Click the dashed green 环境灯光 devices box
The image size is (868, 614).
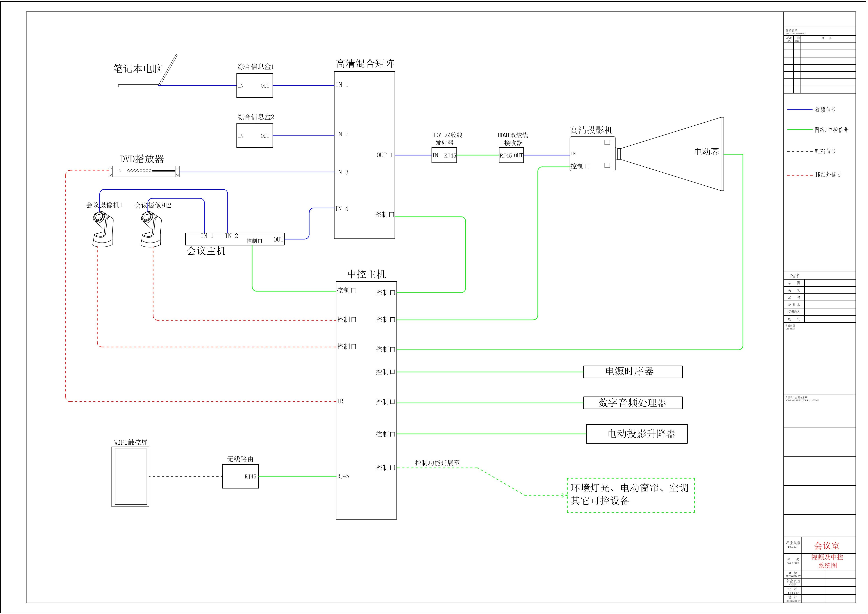point(631,495)
